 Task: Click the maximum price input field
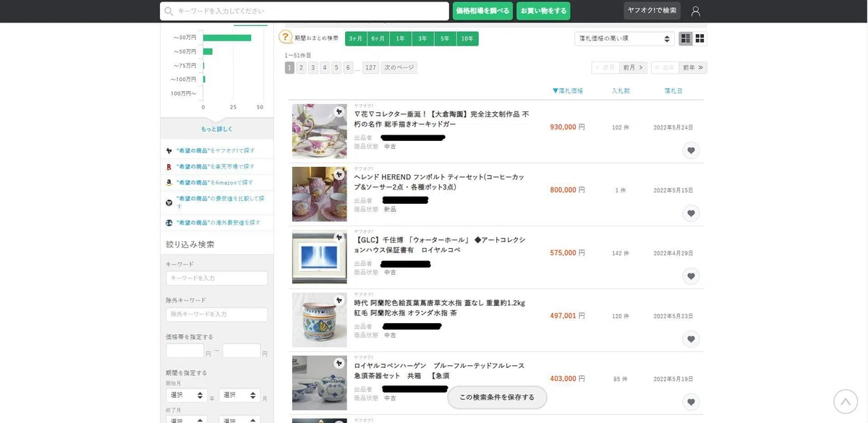(x=242, y=351)
